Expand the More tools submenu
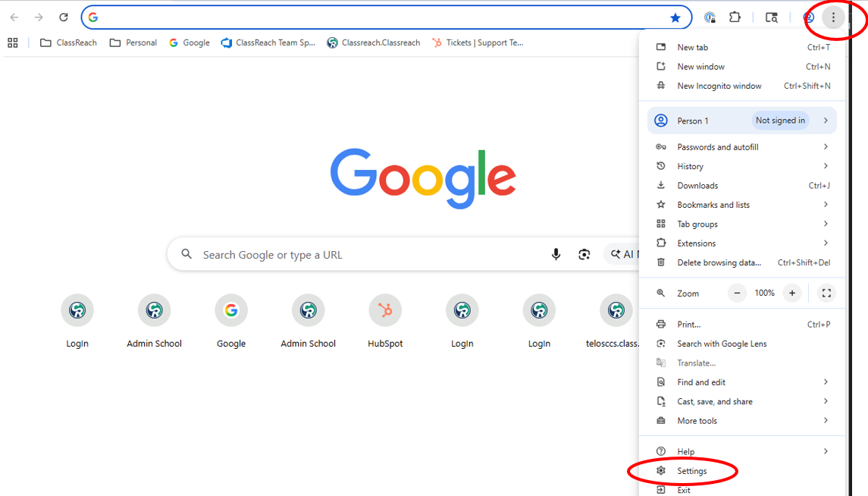This screenshot has width=868, height=496. point(697,420)
